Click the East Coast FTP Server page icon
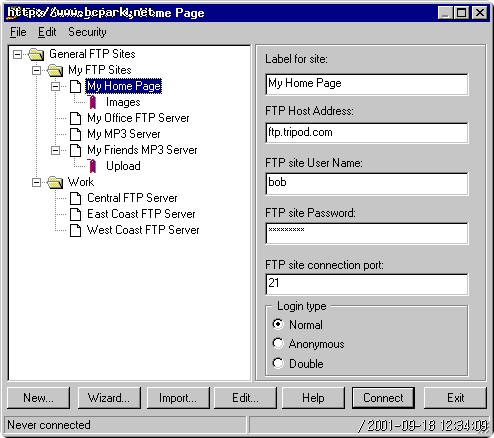This screenshot has width=494, height=438. pyautogui.click(x=75, y=214)
